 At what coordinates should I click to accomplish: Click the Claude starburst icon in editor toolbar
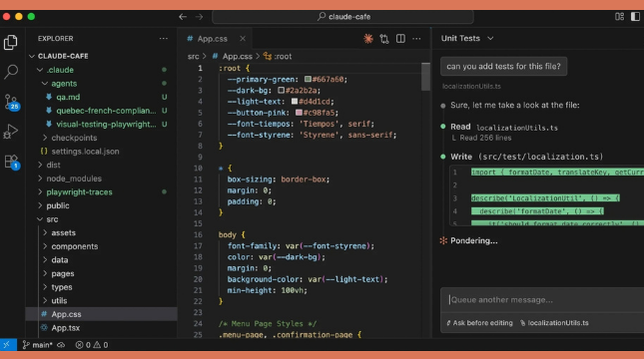(x=368, y=39)
